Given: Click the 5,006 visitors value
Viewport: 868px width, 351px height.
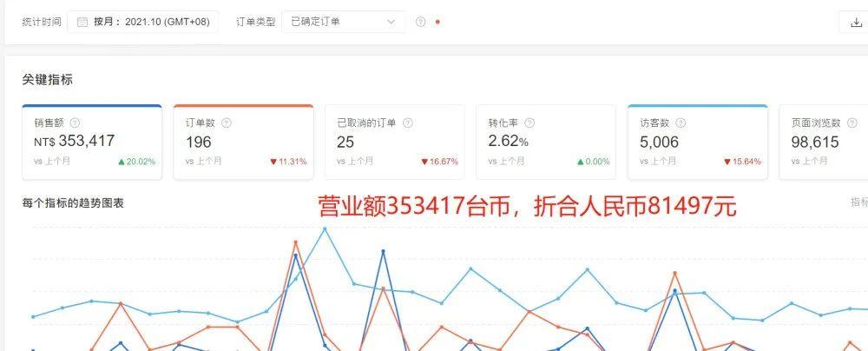Looking at the screenshot, I should 660,142.
